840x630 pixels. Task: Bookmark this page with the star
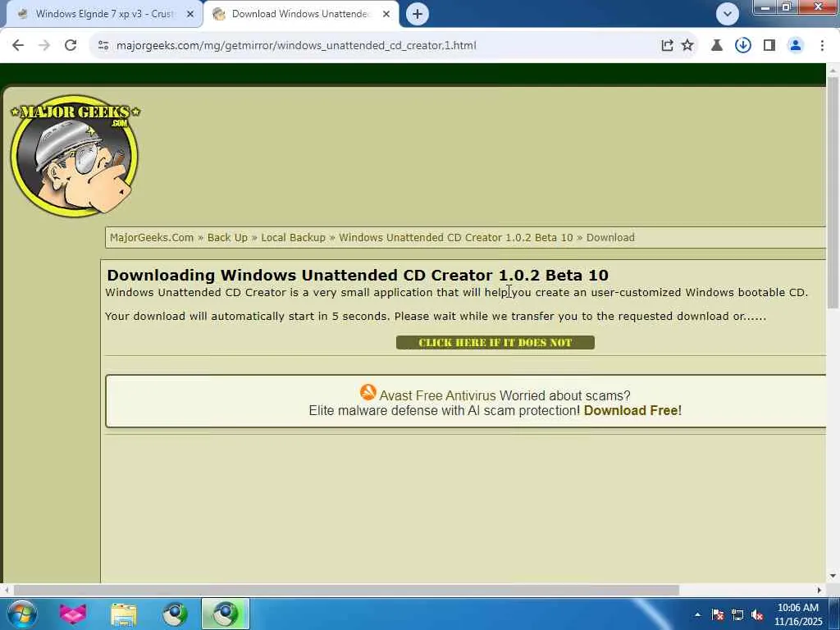(x=687, y=46)
